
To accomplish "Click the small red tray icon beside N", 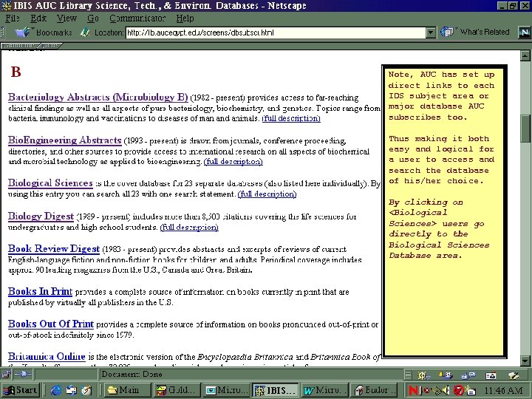I will (426, 390).
